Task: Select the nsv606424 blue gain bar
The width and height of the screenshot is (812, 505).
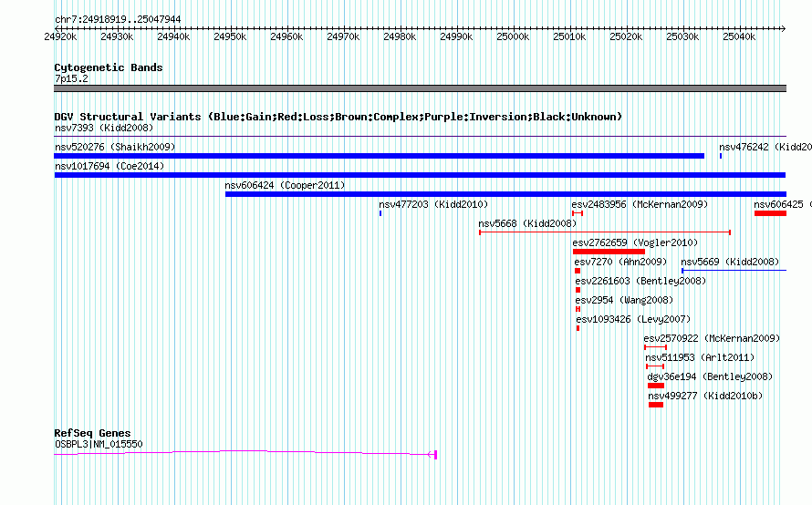Action: point(506,194)
